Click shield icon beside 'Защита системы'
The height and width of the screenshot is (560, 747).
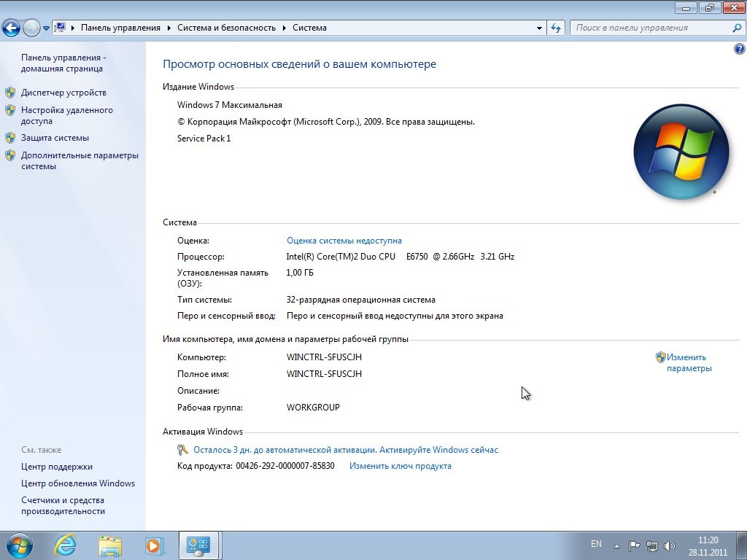pos(10,138)
